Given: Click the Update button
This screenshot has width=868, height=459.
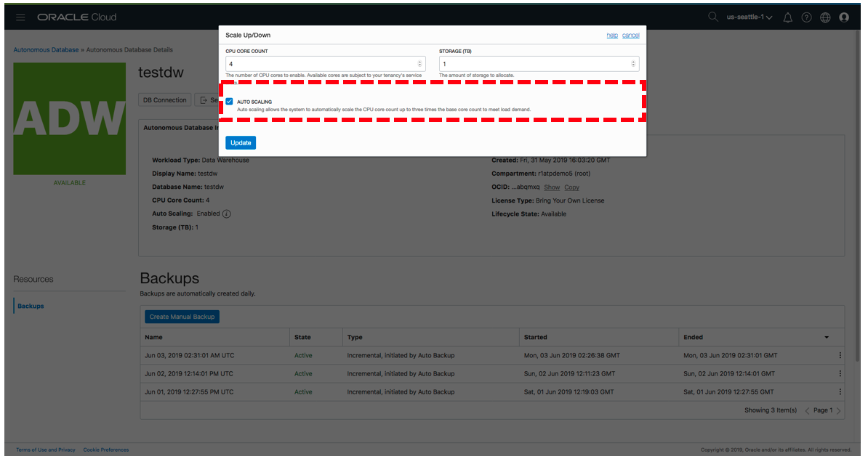Looking at the screenshot, I should (x=241, y=142).
